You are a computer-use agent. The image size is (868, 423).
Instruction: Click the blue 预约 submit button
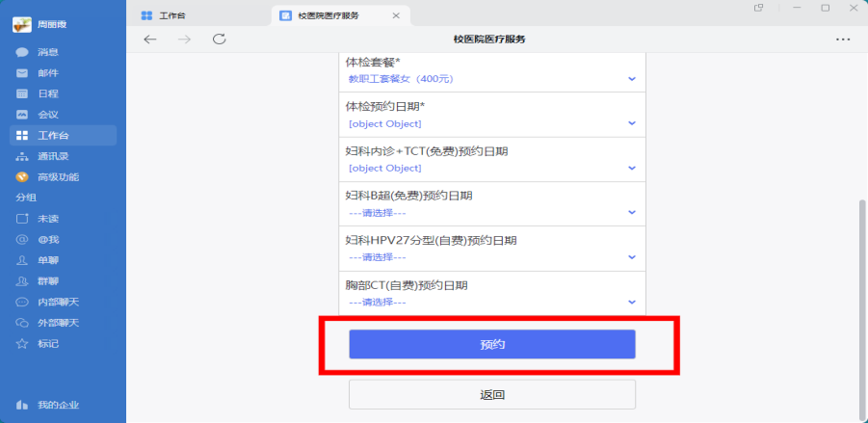[x=491, y=344]
